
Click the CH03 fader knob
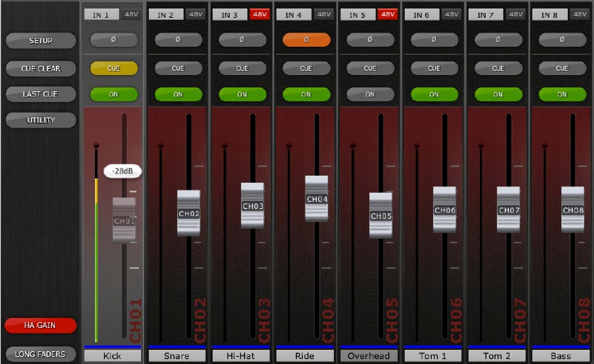252,206
